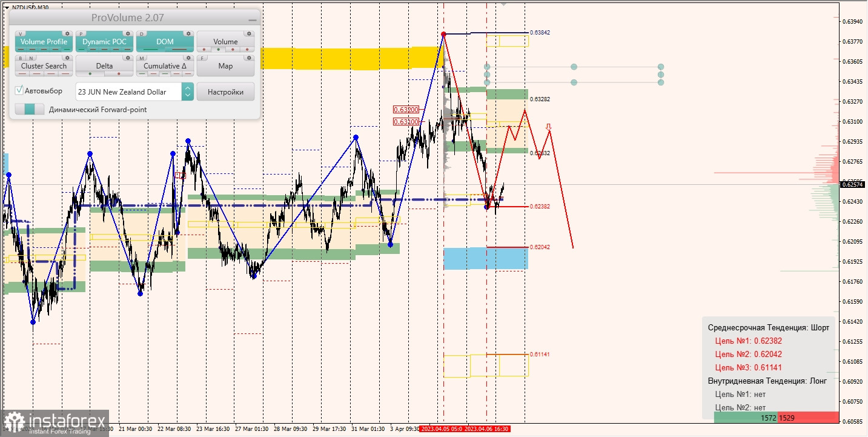Screen dimensions: 868x437
Task: Open Volume gear settings
Action: point(248,34)
